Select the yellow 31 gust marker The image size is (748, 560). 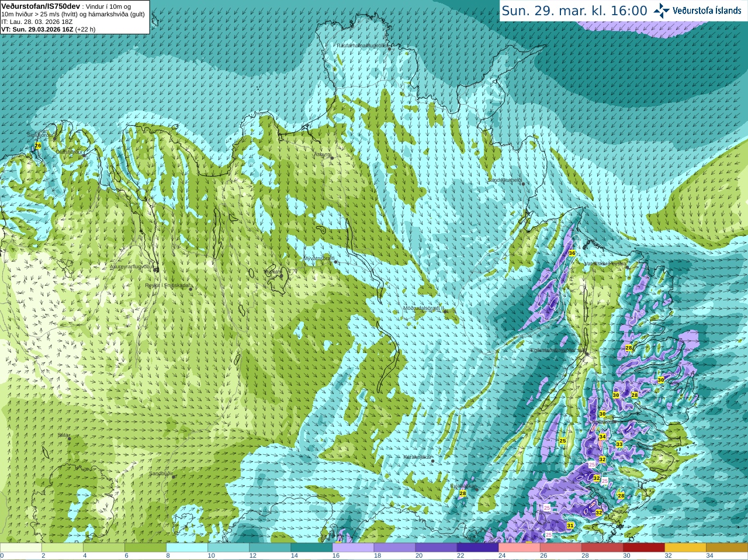[570, 526]
